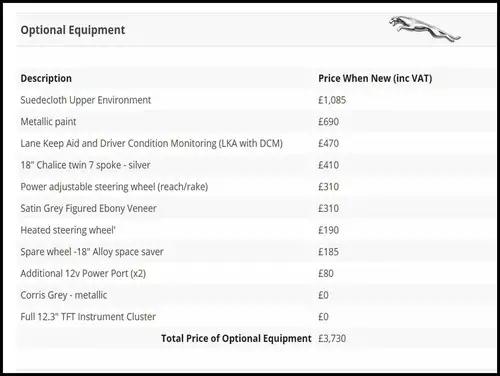The image size is (500, 376).
Task: Click the Price When New column header
Action: pos(375,78)
